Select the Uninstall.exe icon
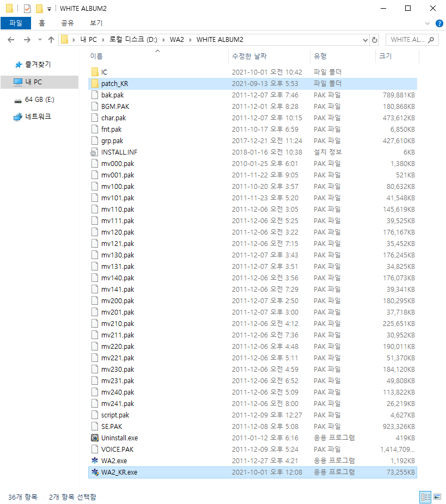446x504 pixels. pos(95,438)
